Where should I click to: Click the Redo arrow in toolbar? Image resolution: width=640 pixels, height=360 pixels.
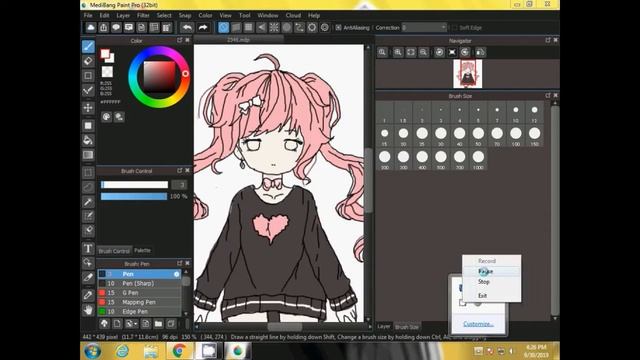click(203, 28)
